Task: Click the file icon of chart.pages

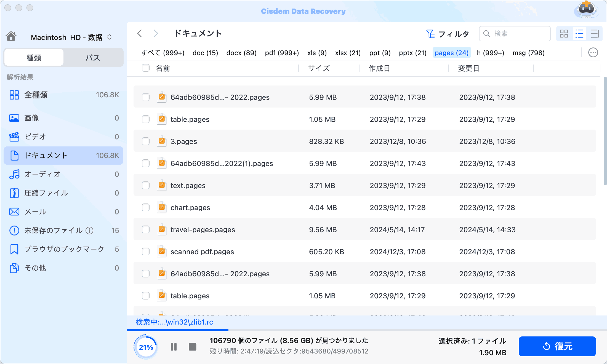Action: [x=162, y=207]
